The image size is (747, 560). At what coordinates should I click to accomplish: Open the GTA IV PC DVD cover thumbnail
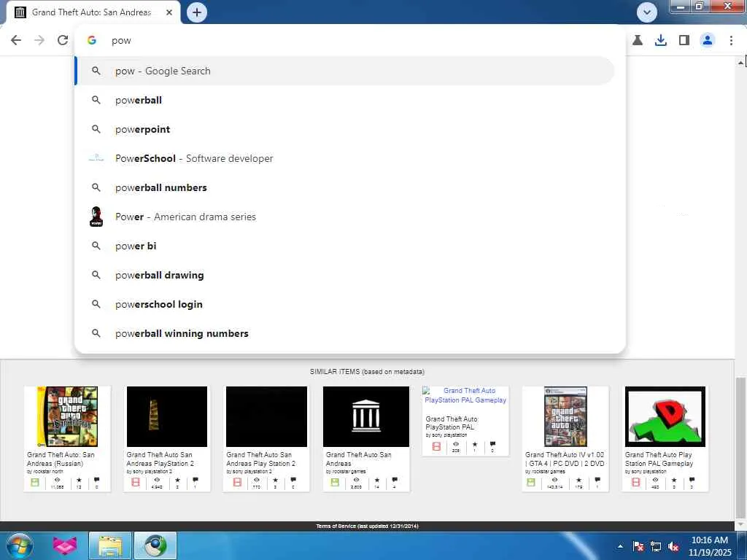[x=565, y=416]
